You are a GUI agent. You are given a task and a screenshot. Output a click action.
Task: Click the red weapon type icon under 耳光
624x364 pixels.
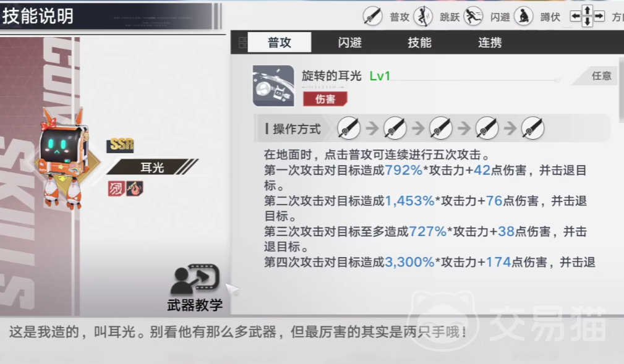pos(116,188)
